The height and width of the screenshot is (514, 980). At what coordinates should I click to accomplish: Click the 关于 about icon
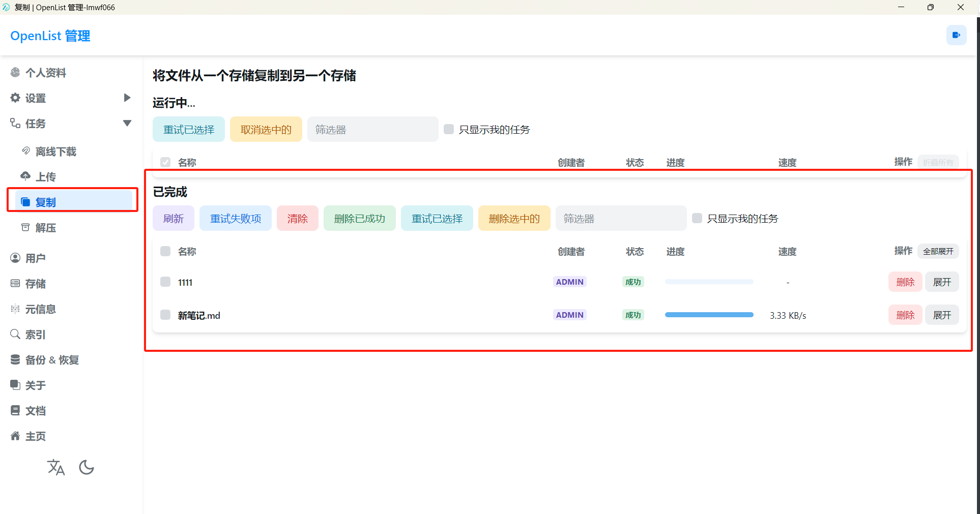15,385
